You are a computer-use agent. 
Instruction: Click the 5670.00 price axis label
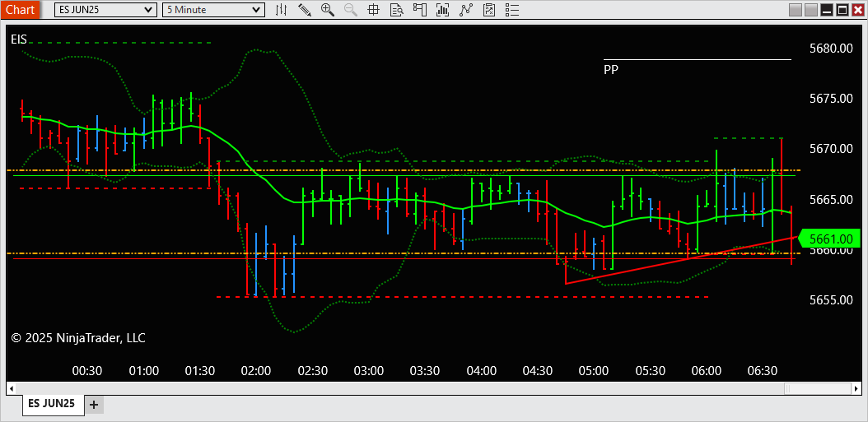click(x=831, y=149)
